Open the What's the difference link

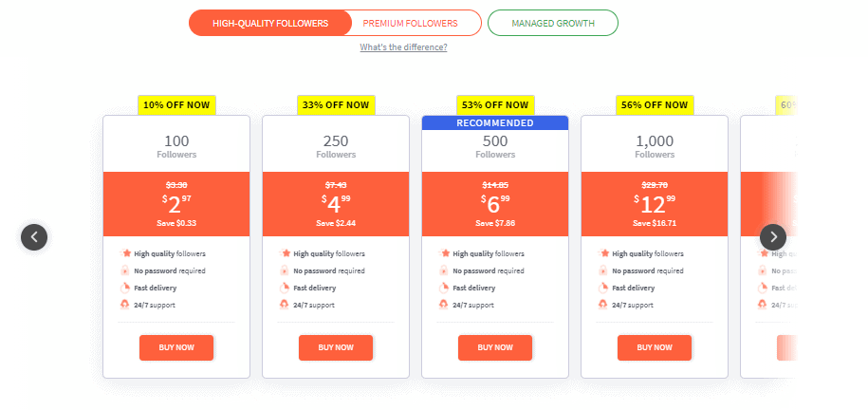click(x=403, y=47)
